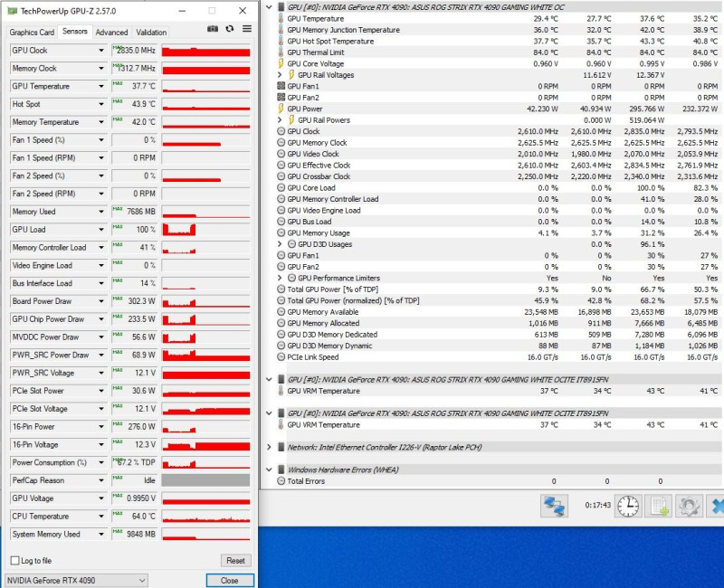The width and height of the screenshot is (724, 588).
Task: Click the GPU Clock circle icon
Action: [281, 131]
